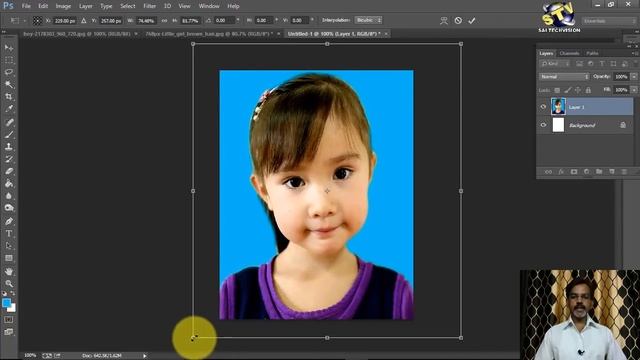Click the background white color swatch

click(x=12, y=308)
